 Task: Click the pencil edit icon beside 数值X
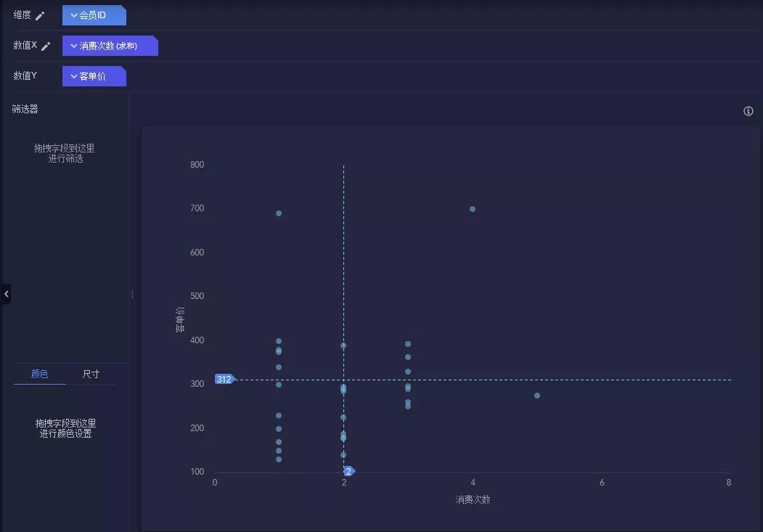[x=46, y=46]
